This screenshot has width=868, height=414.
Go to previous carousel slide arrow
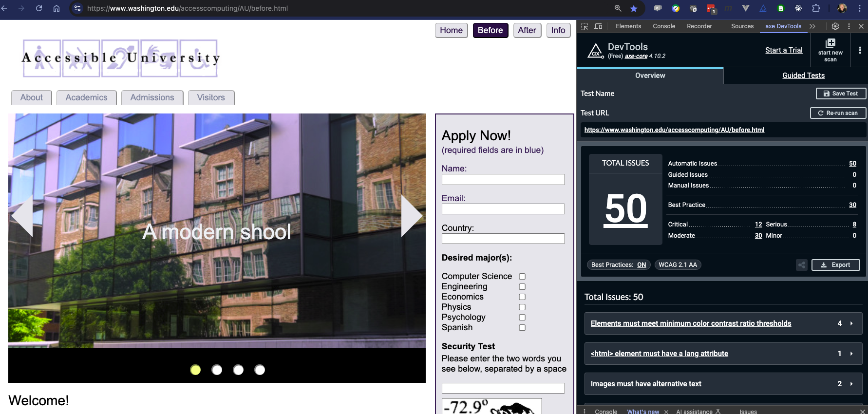tap(22, 216)
